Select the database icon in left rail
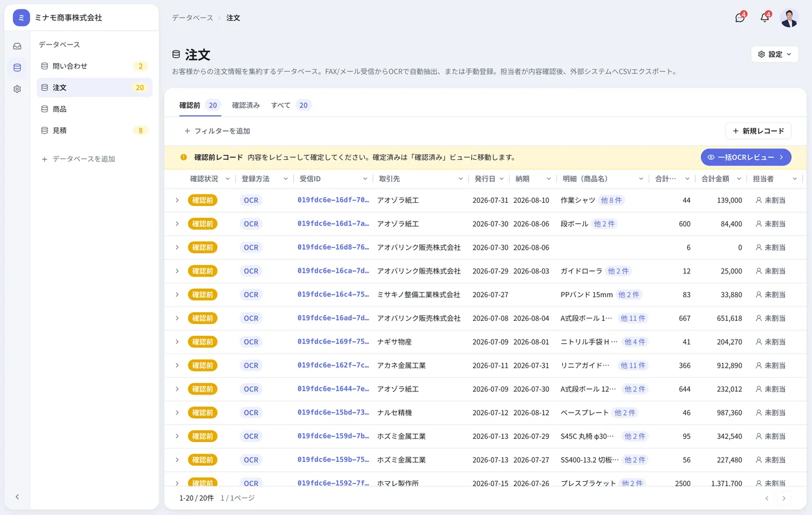This screenshot has height=515, width=812. pos(17,67)
